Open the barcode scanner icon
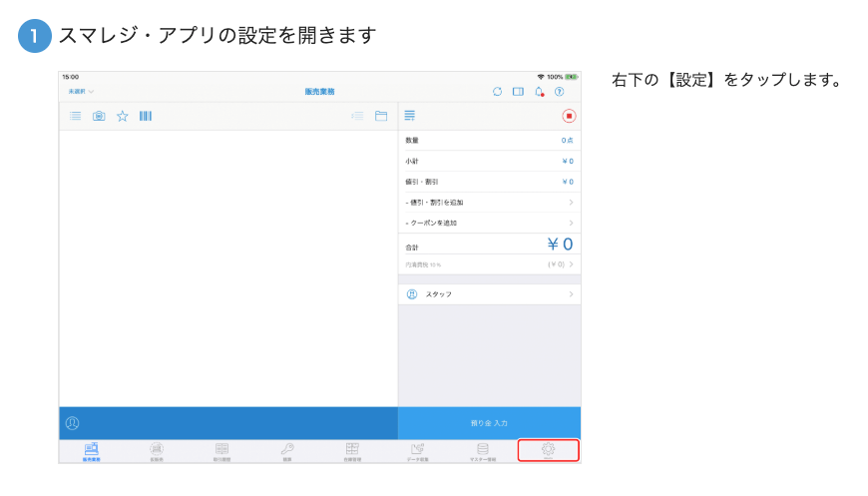Viewport: 868px width, 496px height. 146,116
